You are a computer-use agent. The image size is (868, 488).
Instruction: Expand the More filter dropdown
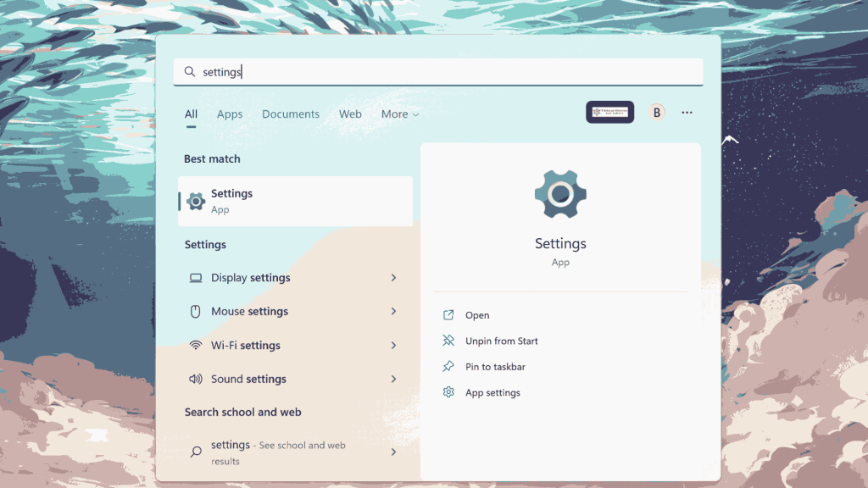tap(400, 114)
